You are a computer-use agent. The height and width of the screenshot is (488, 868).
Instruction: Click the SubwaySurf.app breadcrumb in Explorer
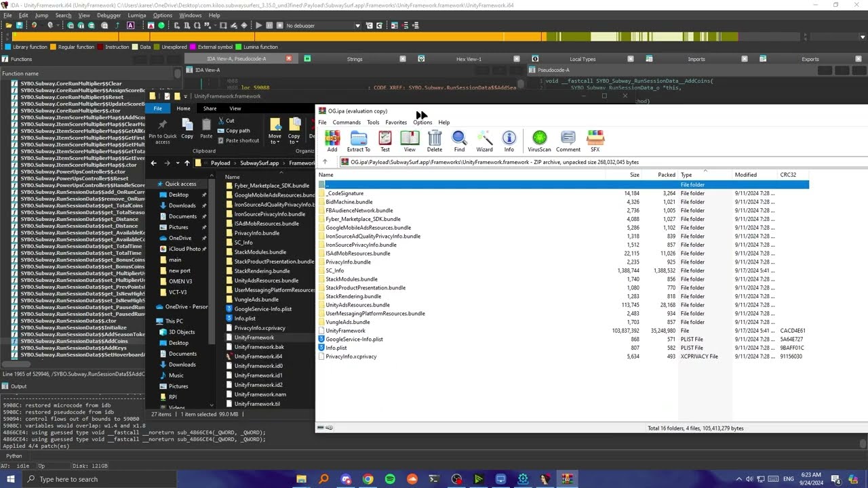click(259, 163)
